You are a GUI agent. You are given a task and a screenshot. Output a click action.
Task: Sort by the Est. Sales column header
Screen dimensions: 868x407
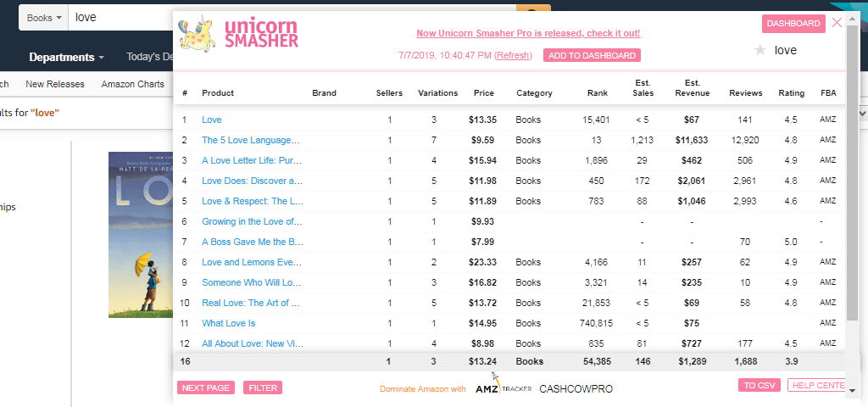pos(643,88)
